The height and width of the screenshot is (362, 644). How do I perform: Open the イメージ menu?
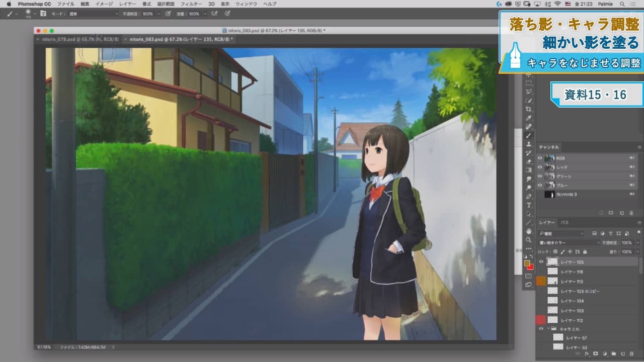[104, 4]
